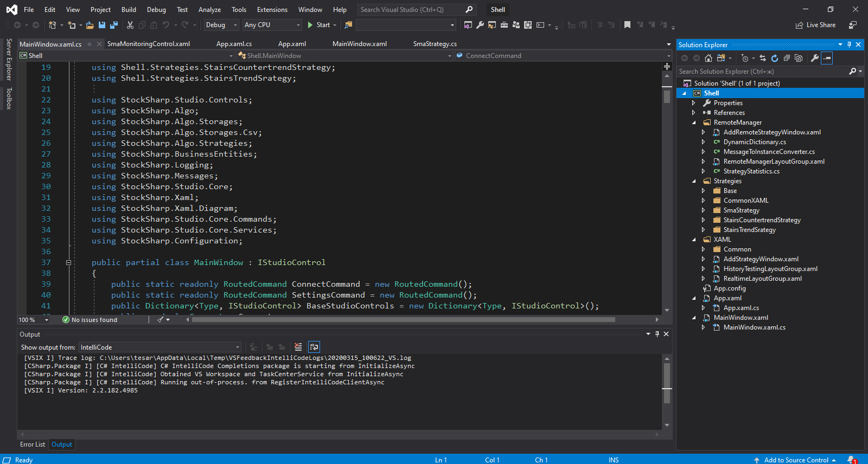Collapse the XAML folder
Image resolution: width=868 pixels, height=464 pixels.
click(694, 240)
